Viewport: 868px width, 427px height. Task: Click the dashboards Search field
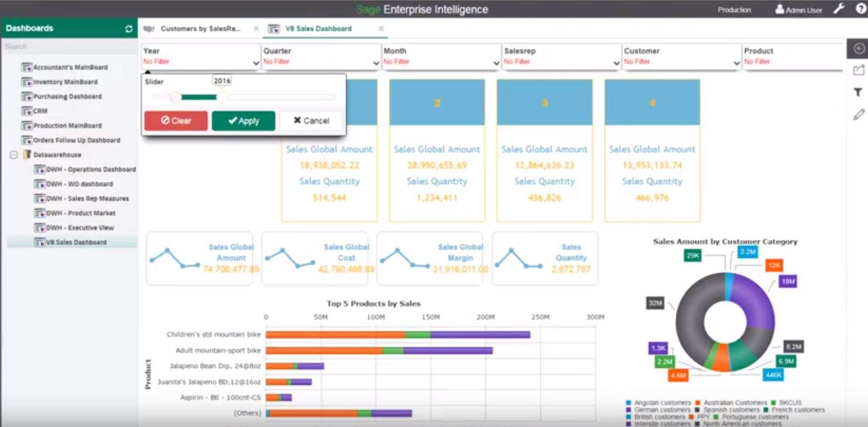[x=70, y=47]
